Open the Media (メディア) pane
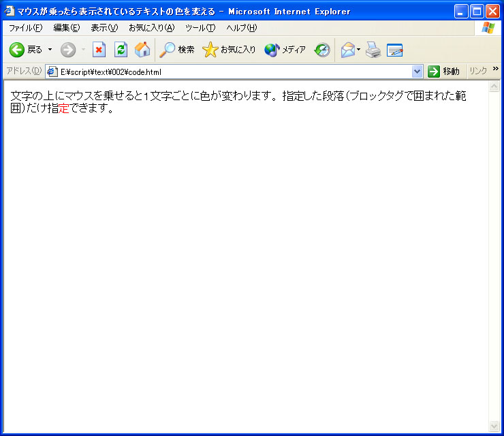This screenshot has width=504, height=436. [285, 50]
